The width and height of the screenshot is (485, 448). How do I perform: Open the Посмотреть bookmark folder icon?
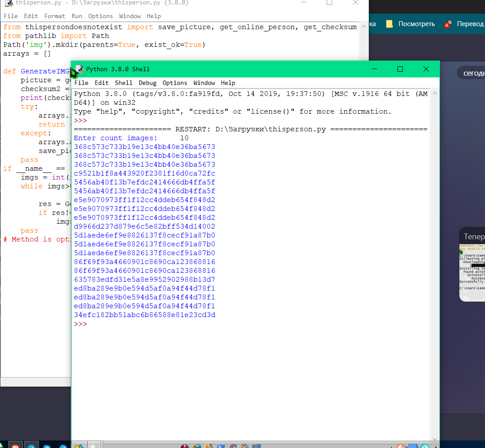[390, 24]
